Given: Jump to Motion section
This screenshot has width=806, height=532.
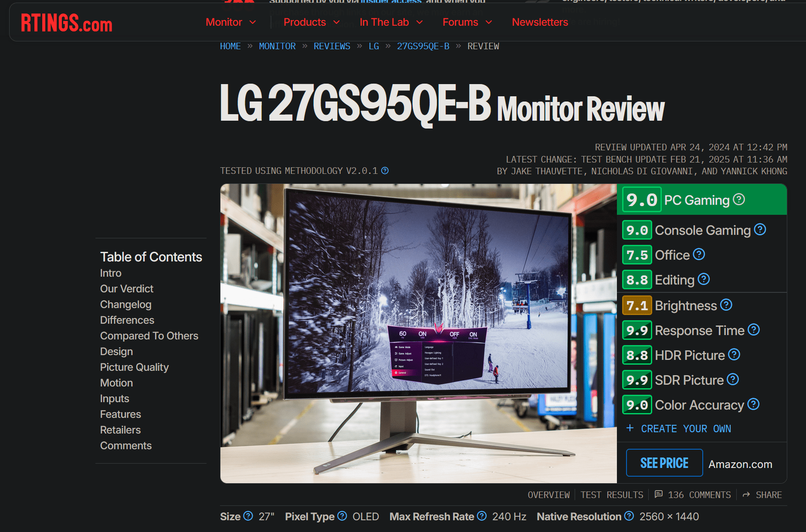Looking at the screenshot, I should 116,383.
